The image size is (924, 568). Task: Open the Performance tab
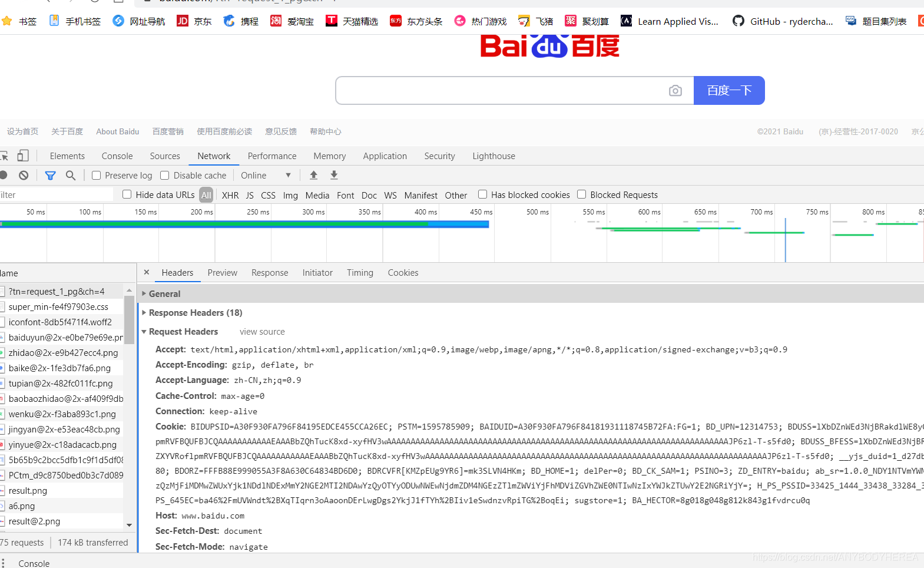(x=272, y=156)
